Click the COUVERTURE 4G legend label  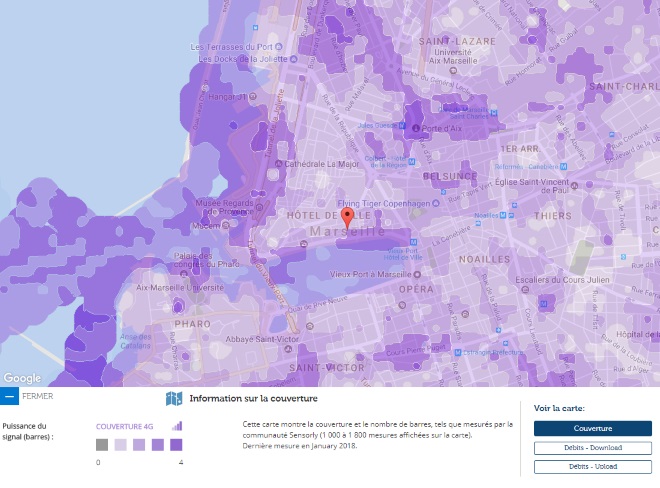point(125,427)
